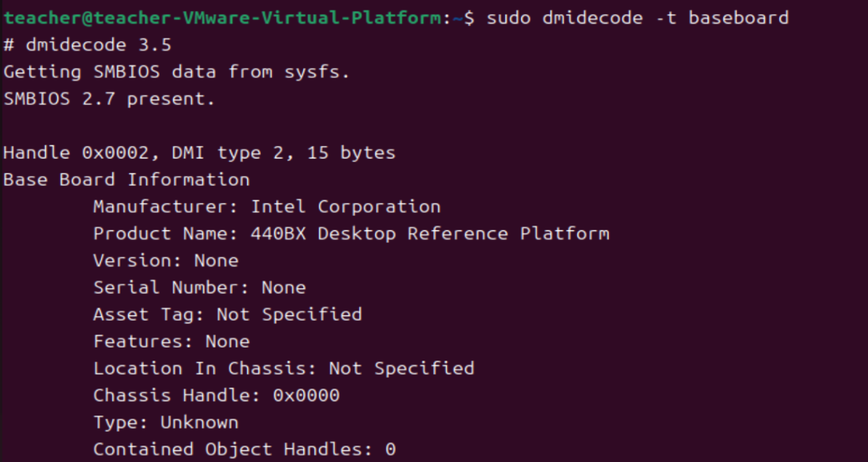
Task: Click the 'Features: None' line
Action: pos(171,341)
